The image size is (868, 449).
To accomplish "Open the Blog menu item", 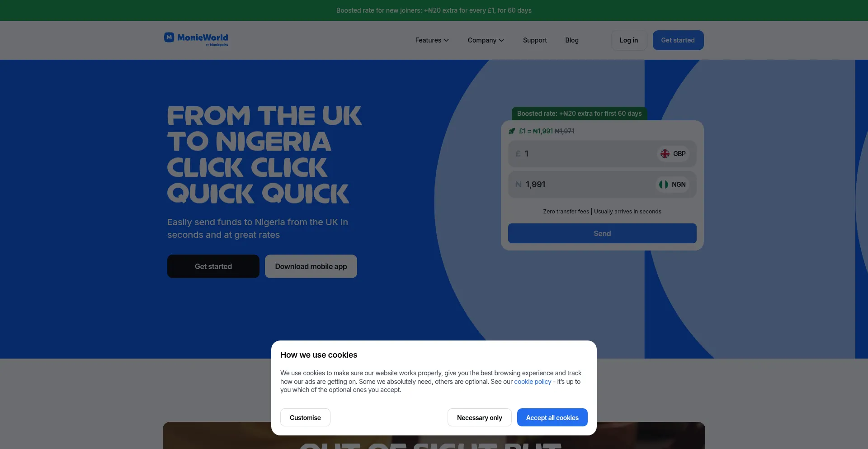I will pos(572,40).
